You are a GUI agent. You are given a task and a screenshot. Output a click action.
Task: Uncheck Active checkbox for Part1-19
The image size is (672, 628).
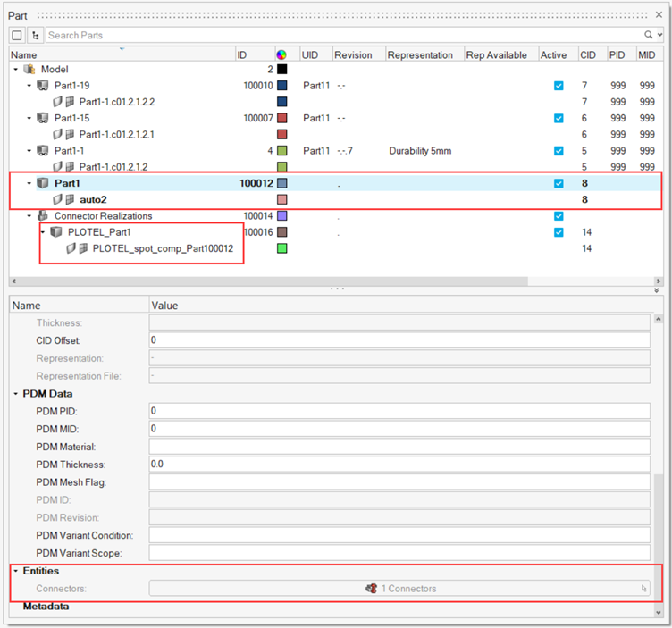(x=559, y=86)
